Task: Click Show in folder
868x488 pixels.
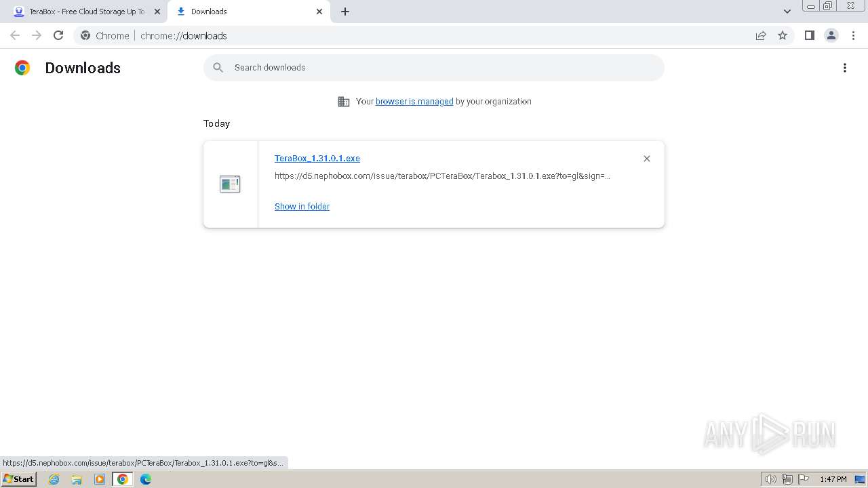Action: tap(302, 207)
